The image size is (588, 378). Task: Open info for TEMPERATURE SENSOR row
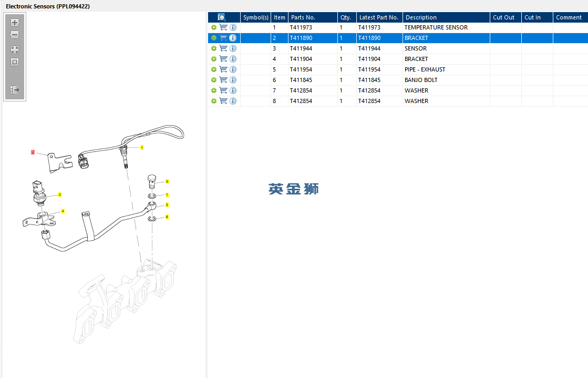tap(233, 27)
